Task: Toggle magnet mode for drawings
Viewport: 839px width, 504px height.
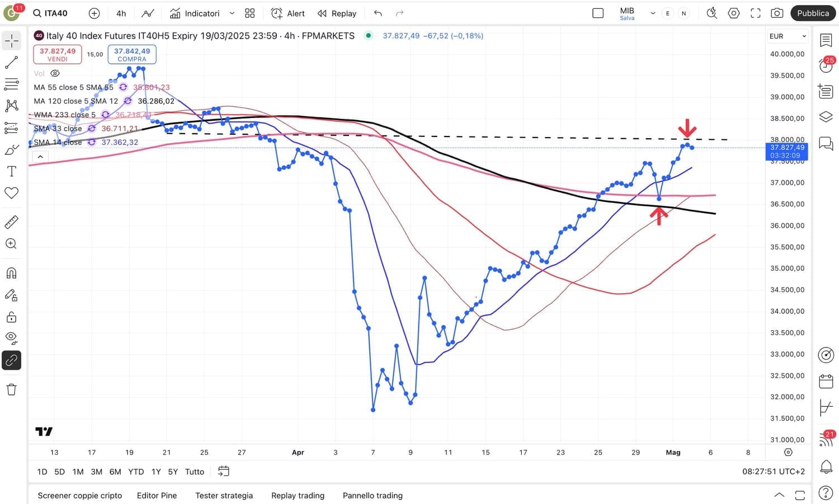Action: click(12, 273)
